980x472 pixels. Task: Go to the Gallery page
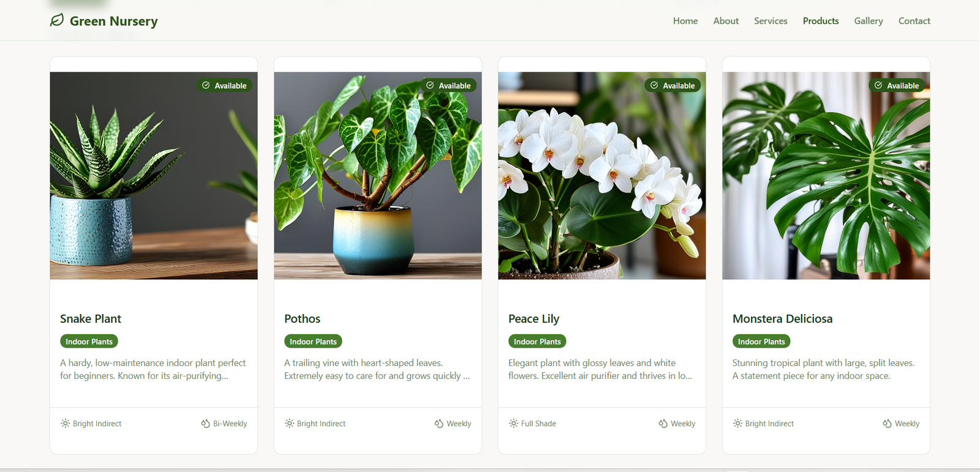pos(869,21)
